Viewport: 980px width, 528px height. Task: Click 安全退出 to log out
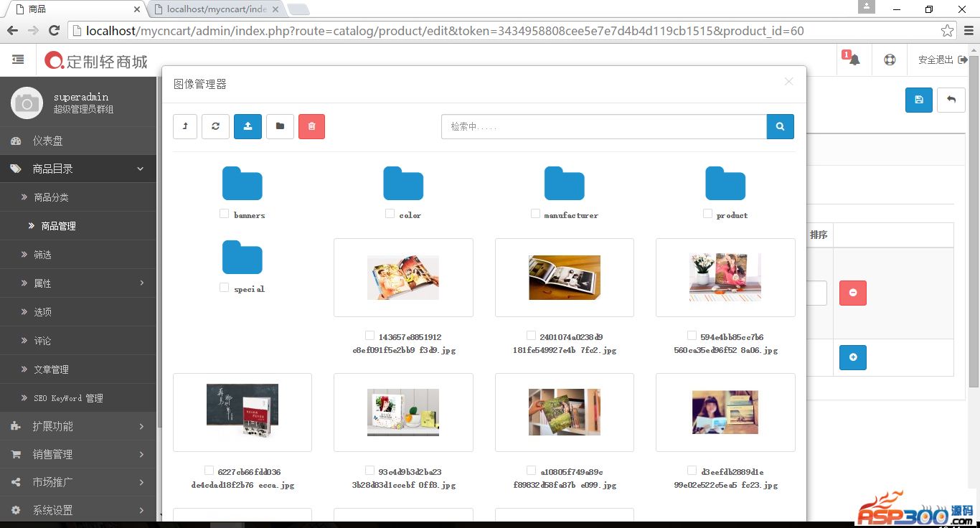(x=936, y=60)
